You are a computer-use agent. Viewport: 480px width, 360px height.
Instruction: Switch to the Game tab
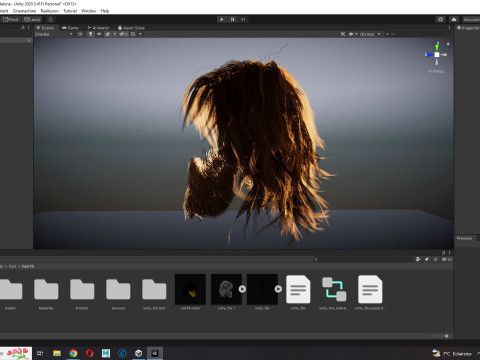pos(70,28)
